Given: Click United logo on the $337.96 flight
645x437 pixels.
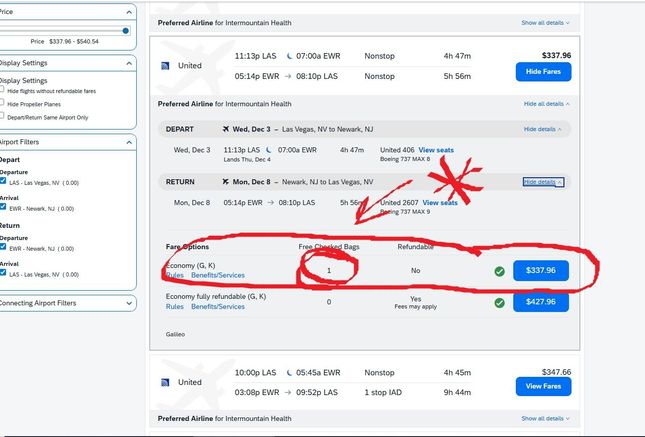Looking at the screenshot, I should pos(165,66).
